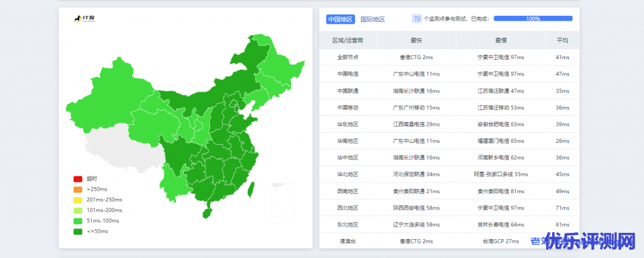Viewport: 644px width, 258px height.
Task: Click the IT狗 logo above the map
Action: click(x=82, y=20)
